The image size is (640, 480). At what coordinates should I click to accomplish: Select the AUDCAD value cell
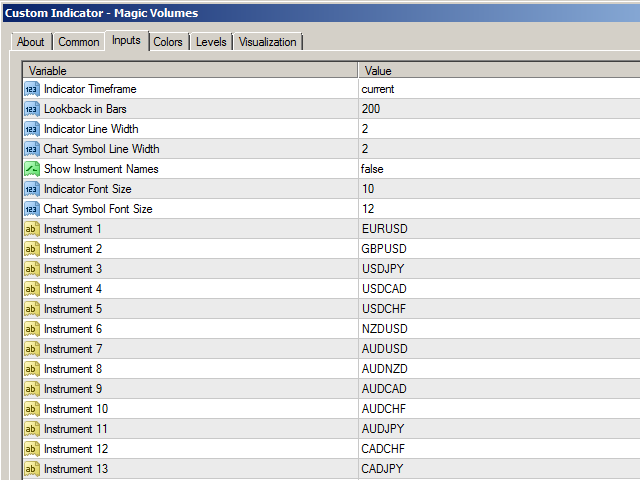[499, 389]
